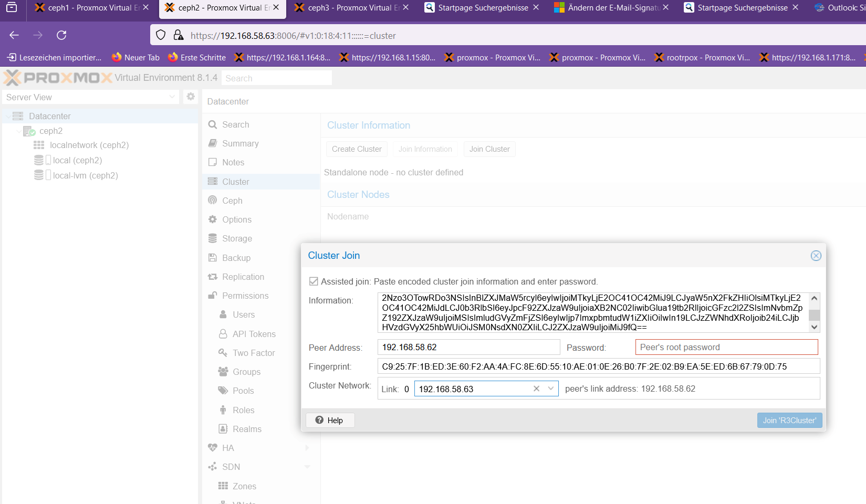Reload the page with browser refresh icon

[x=61, y=35]
